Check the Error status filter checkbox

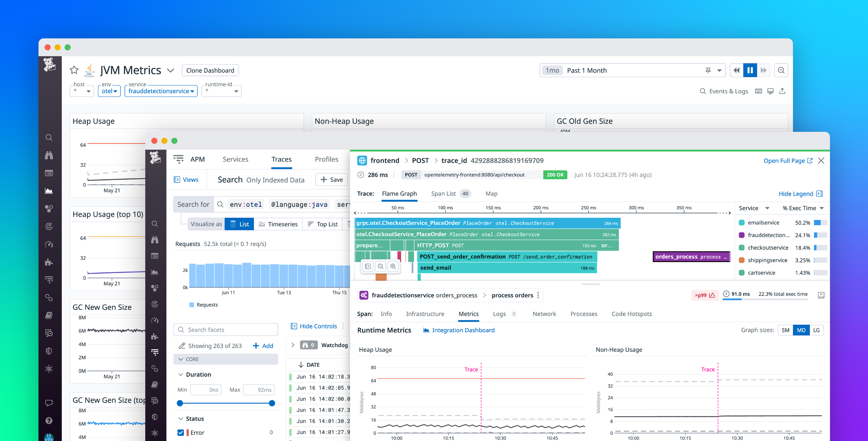pyautogui.click(x=181, y=432)
